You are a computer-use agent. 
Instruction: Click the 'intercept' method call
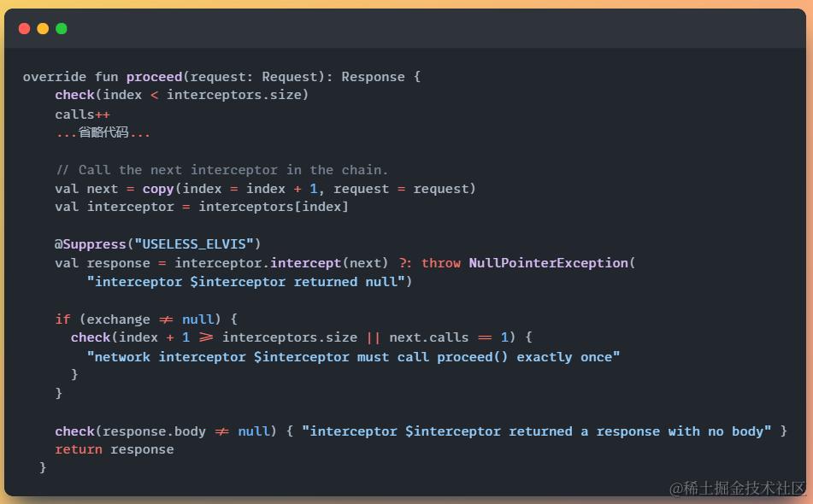coord(306,263)
